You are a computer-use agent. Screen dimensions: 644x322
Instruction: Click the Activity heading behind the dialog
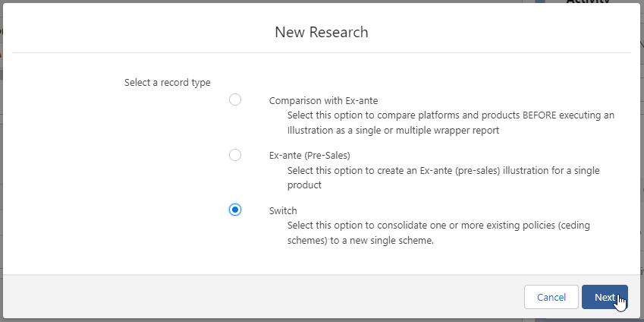pos(588,2)
